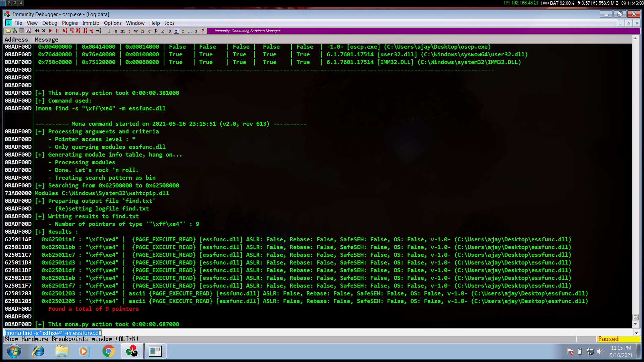Restart program with the rewind icon
The width and height of the screenshot is (644, 362).
[37, 31]
